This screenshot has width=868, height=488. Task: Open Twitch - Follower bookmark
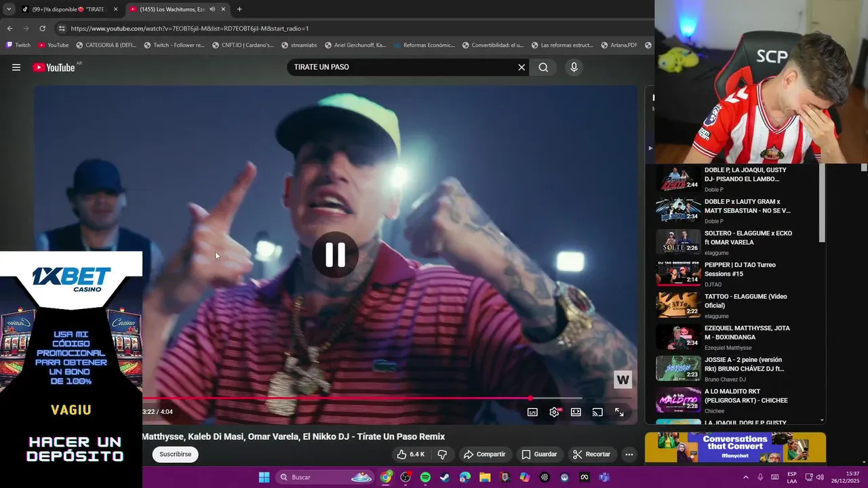174,45
